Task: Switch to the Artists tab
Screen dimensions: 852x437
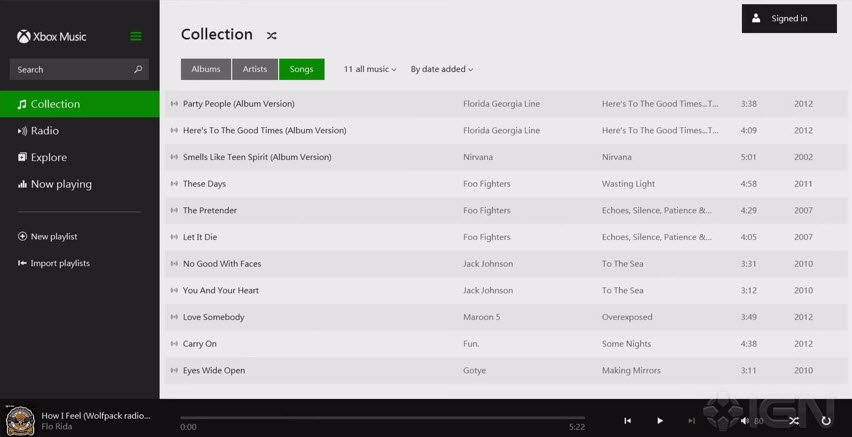Action: [x=255, y=69]
